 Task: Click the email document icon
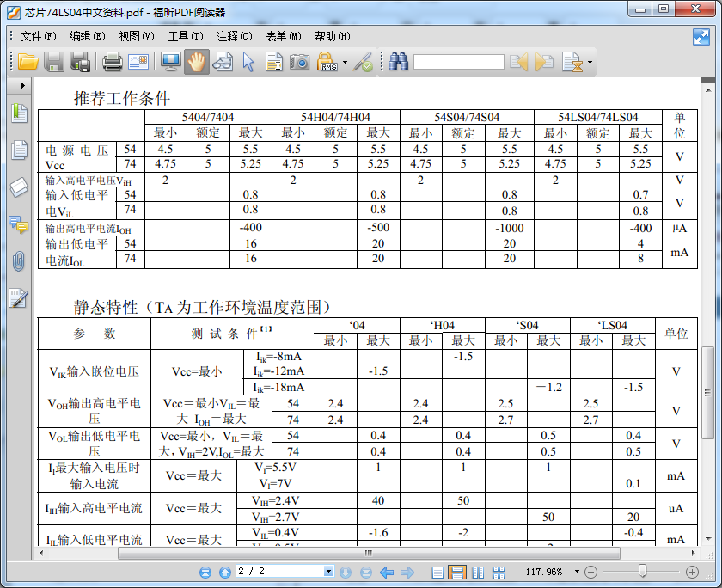(138, 62)
